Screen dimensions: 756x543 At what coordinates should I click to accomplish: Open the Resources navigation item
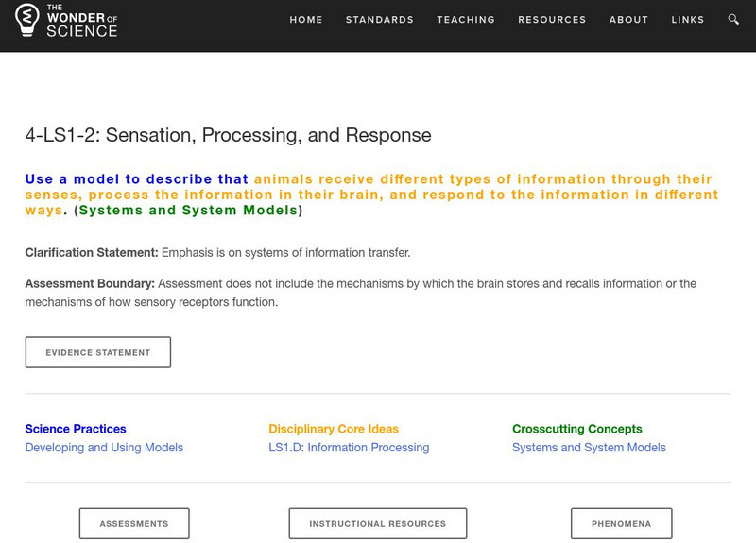pyautogui.click(x=552, y=20)
